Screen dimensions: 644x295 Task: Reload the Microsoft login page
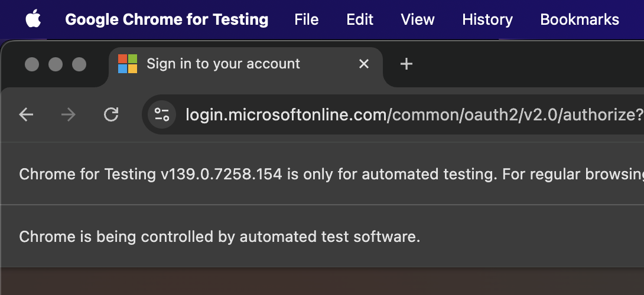111,114
